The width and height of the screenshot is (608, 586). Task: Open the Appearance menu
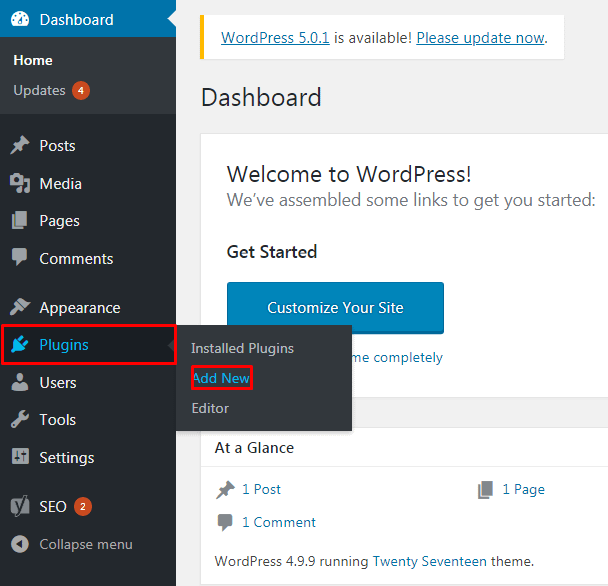click(x=88, y=308)
